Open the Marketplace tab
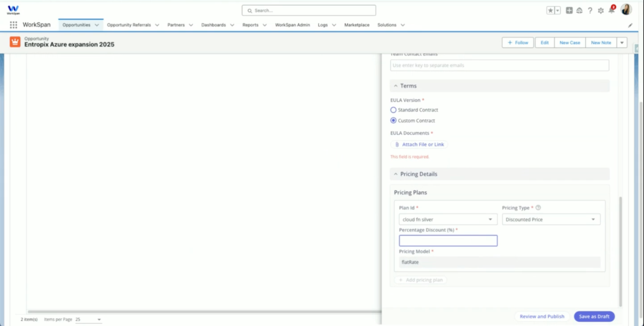The height and width of the screenshot is (326, 644). 357,25
